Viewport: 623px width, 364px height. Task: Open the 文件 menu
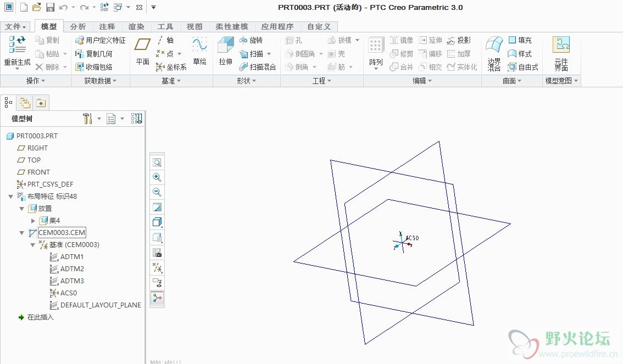[x=15, y=26]
